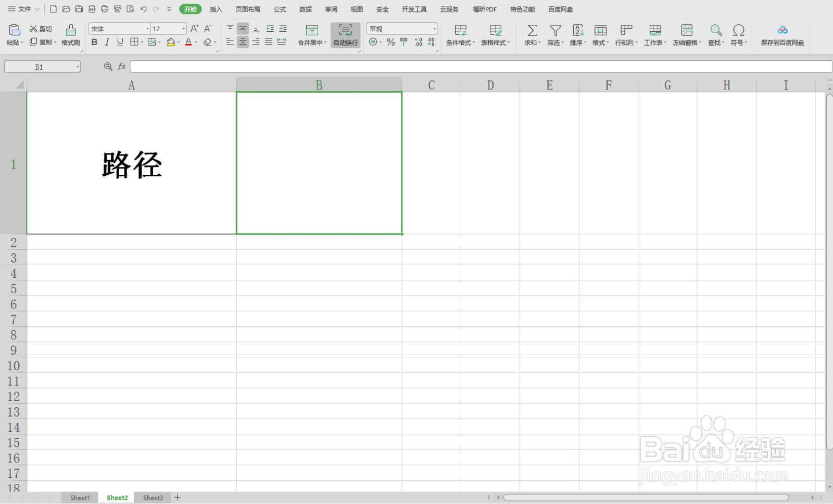Toggle 自动换行 wrap text
This screenshot has height=504, width=833.
[x=346, y=35]
